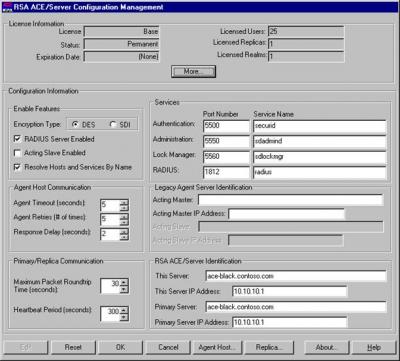Click the Agent Timeout value field
400x361 pixels.
110,205
